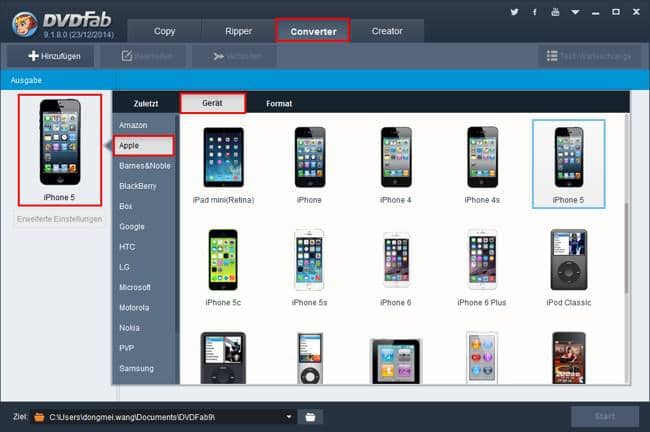Switch to the Ripper module tab
This screenshot has height=432, width=650.
point(238,31)
